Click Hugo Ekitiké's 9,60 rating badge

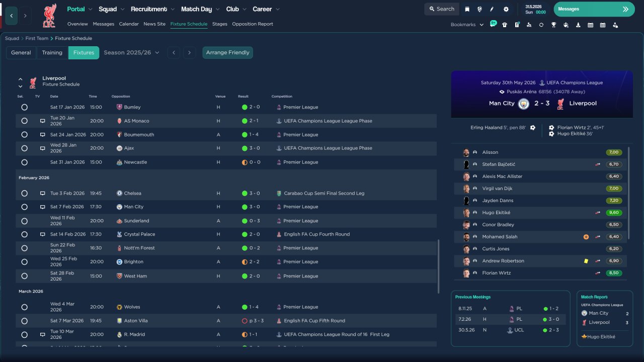coord(614,213)
